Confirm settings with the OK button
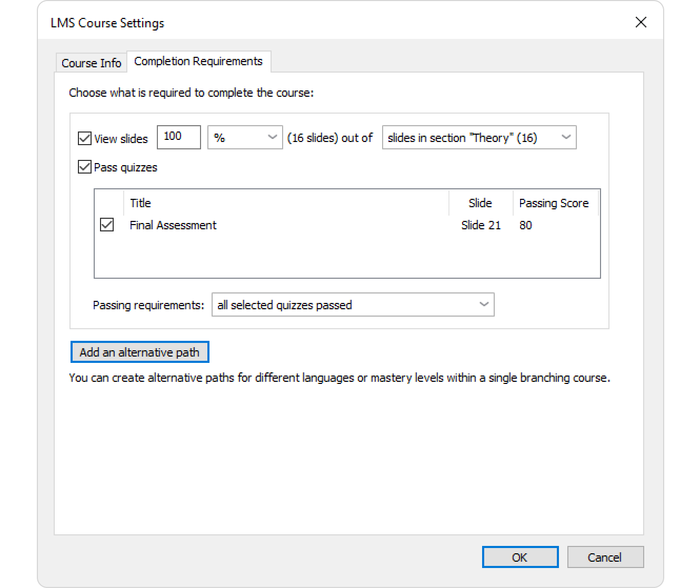The height and width of the screenshot is (588, 700). tap(520, 557)
